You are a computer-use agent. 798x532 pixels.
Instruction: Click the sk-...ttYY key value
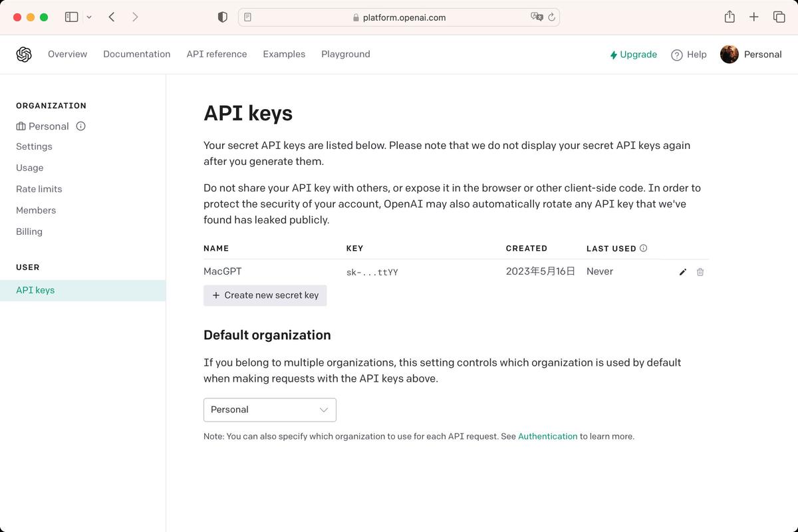pyautogui.click(x=372, y=272)
